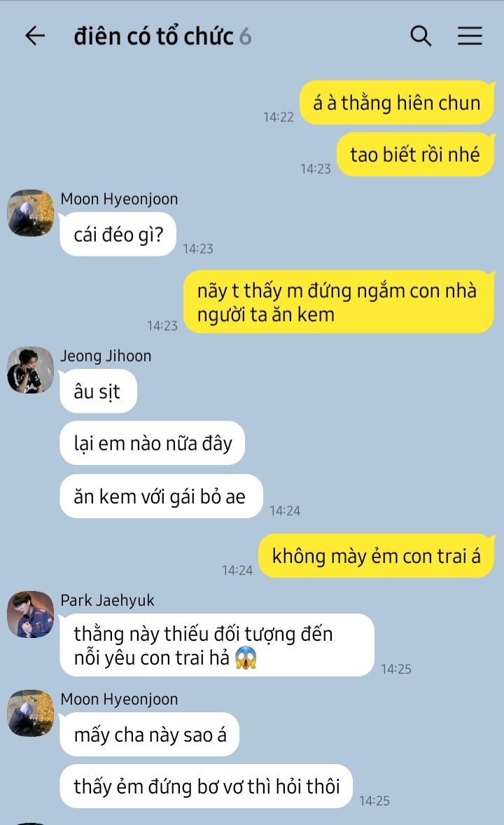Viewport: 504px width, 825px height.
Task: Select 'ăn kem với gái bỏ ae' message
Action: click(x=160, y=496)
